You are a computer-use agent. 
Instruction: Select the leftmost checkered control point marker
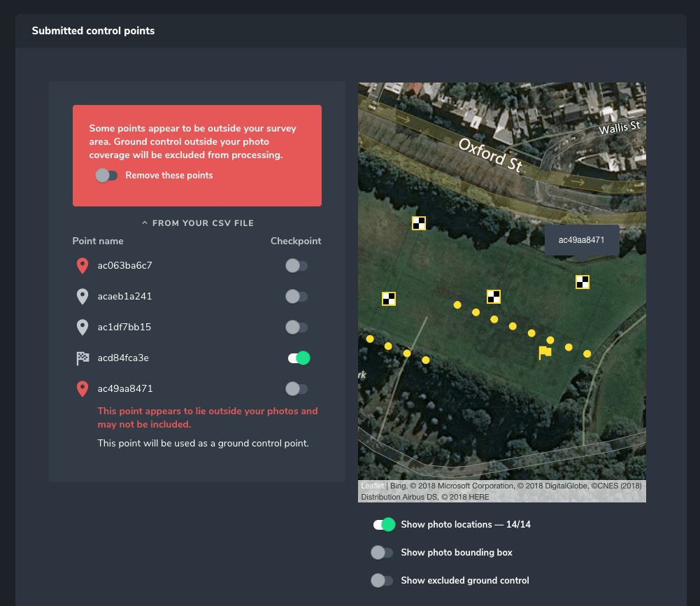coord(389,297)
